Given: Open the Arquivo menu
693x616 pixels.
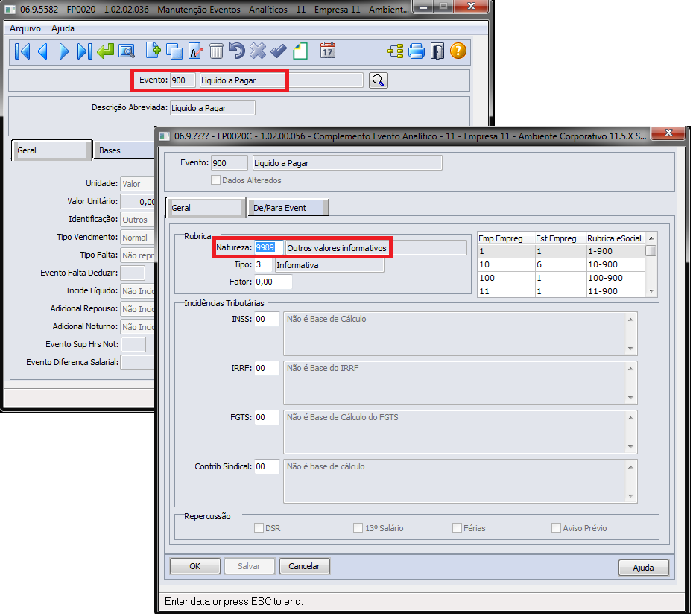Looking at the screenshot, I should [25, 28].
